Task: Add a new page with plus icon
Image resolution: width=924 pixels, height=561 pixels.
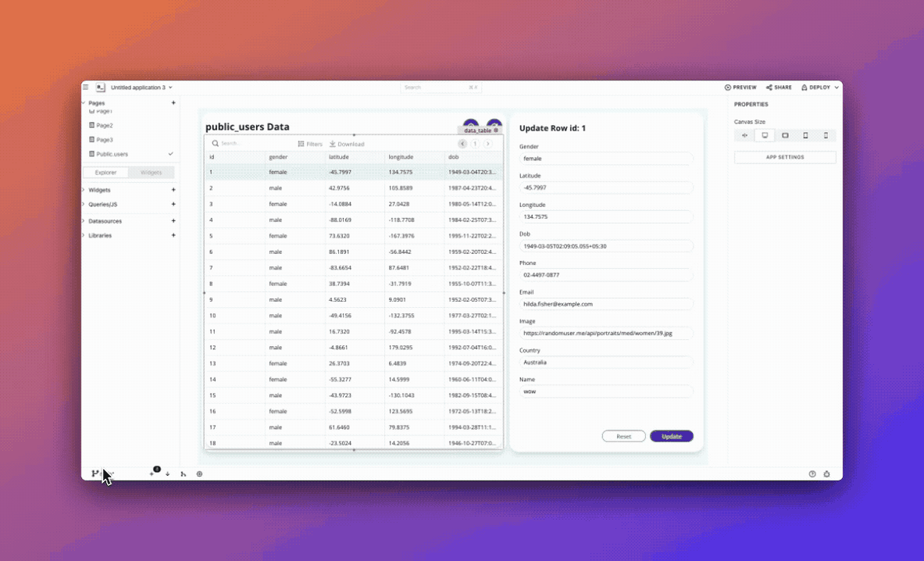Action: 173,103
